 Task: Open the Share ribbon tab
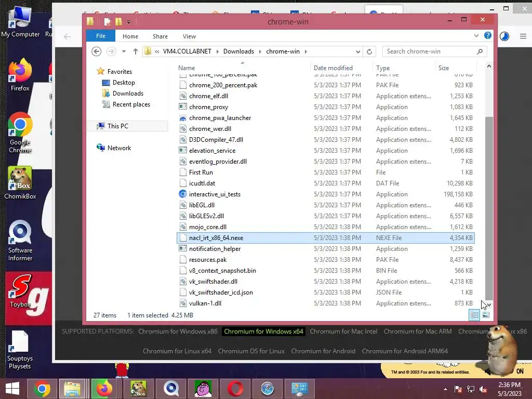160,36
